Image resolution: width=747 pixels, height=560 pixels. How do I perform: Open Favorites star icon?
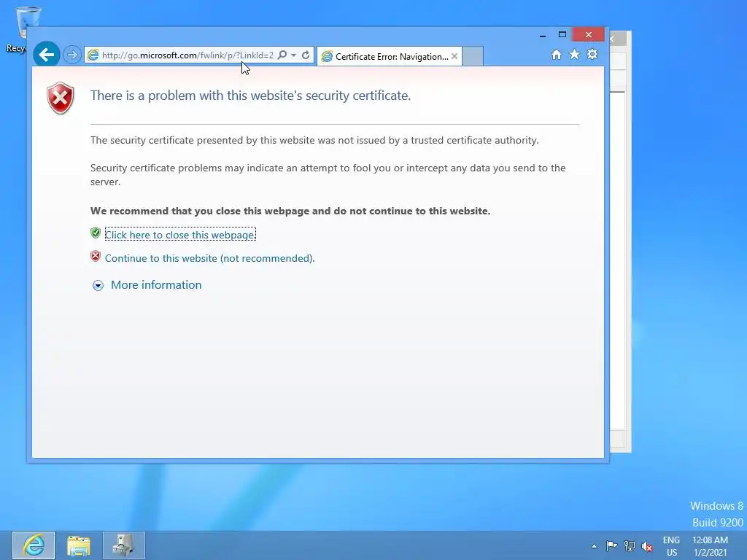click(x=575, y=54)
